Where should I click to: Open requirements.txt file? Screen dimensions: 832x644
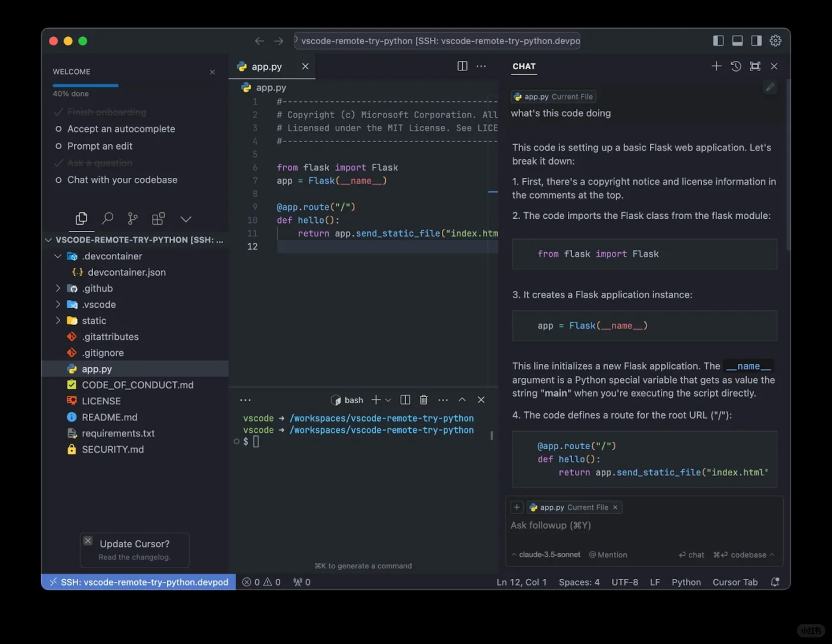135,434
